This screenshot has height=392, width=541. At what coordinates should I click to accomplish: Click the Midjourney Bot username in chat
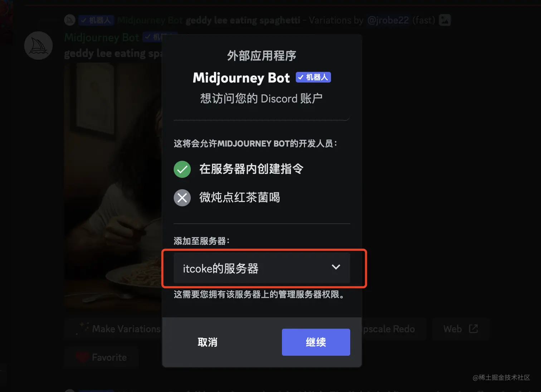102,37
